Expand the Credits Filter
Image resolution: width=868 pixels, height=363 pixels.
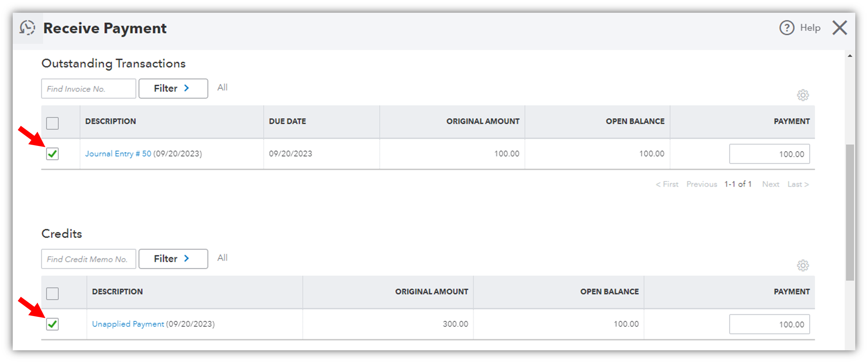[173, 259]
